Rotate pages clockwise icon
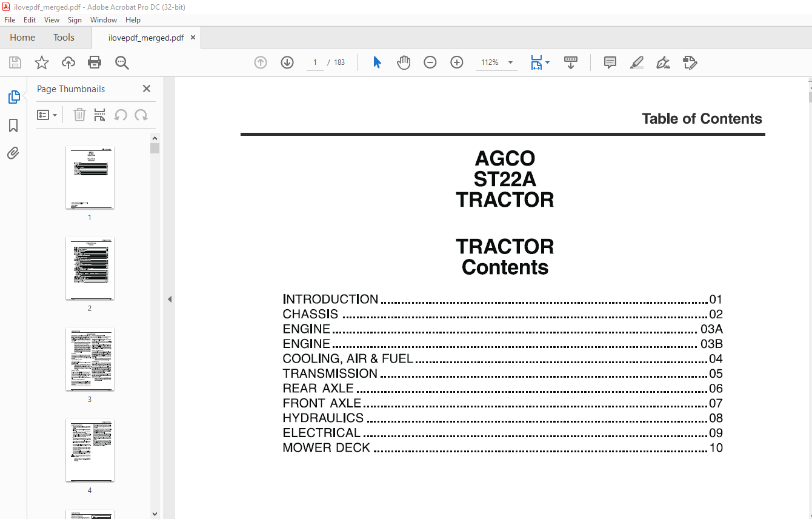Viewport: 812px width, 519px height. [141, 115]
